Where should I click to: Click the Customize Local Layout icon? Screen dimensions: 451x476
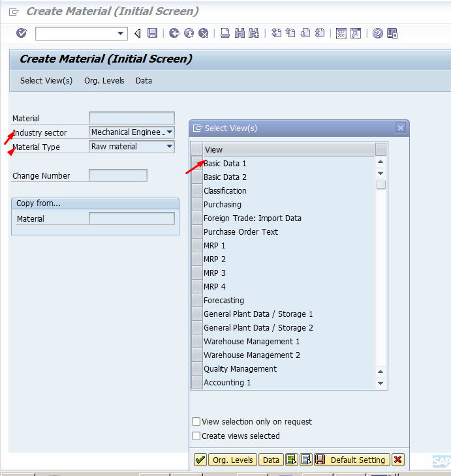pyautogui.click(x=392, y=33)
